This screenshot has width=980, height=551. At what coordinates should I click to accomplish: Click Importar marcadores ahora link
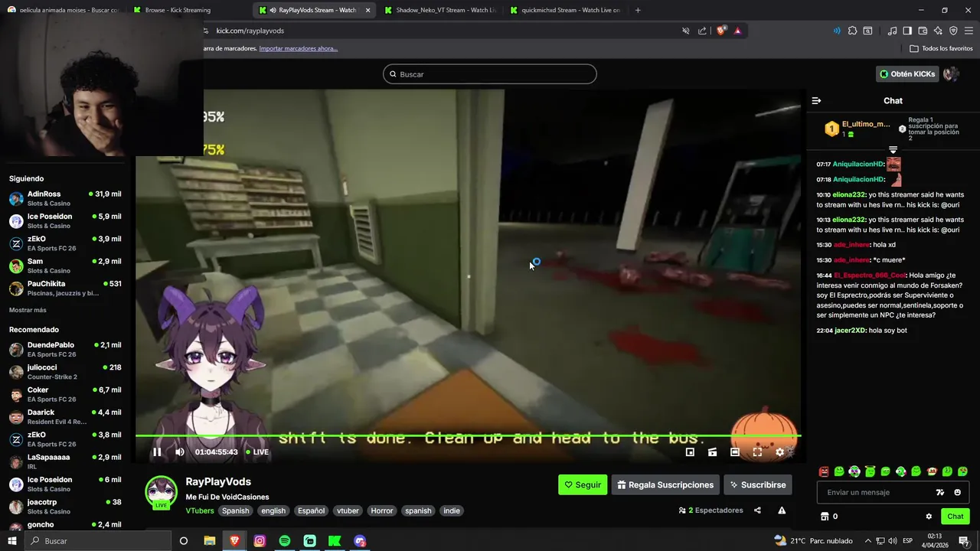click(298, 48)
